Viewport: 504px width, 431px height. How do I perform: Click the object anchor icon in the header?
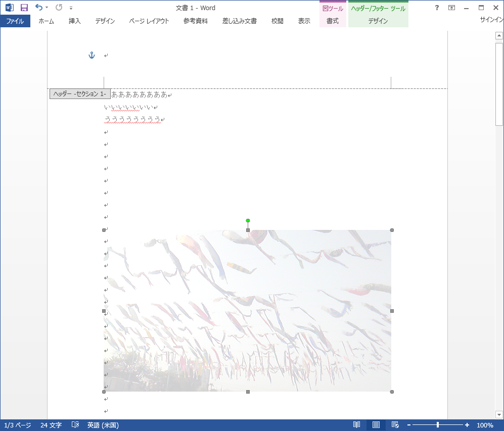(x=91, y=55)
